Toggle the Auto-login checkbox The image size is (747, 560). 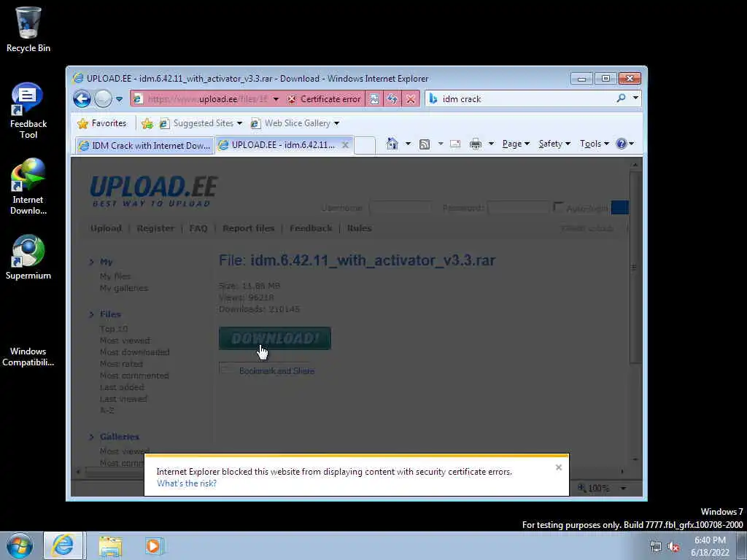pyautogui.click(x=558, y=208)
